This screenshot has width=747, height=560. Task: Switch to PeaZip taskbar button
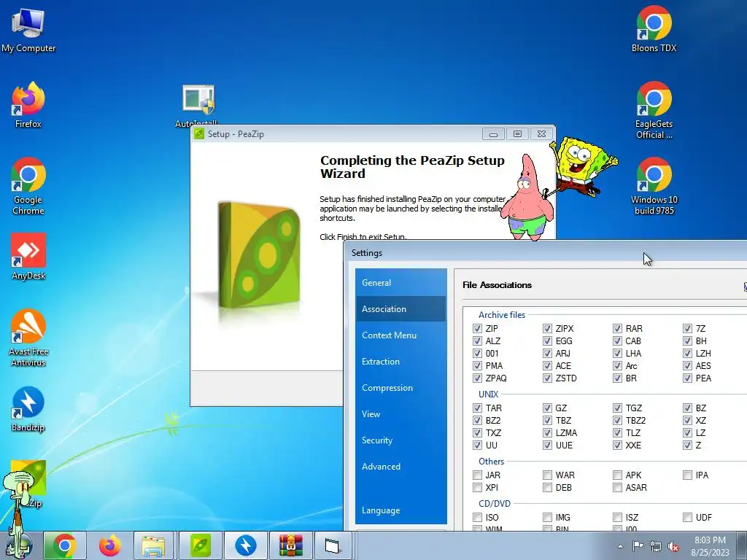[x=201, y=545]
